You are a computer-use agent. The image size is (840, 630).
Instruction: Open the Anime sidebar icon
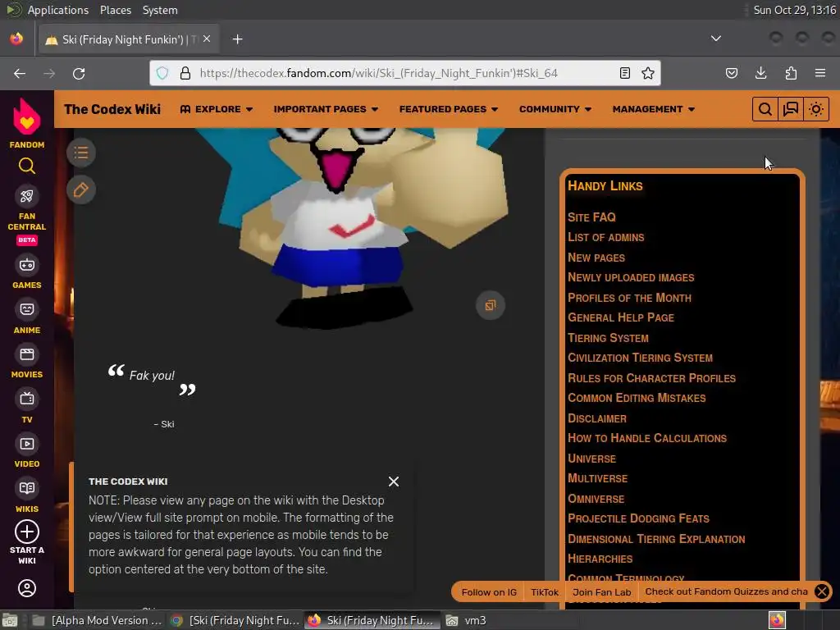pos(27,309)
